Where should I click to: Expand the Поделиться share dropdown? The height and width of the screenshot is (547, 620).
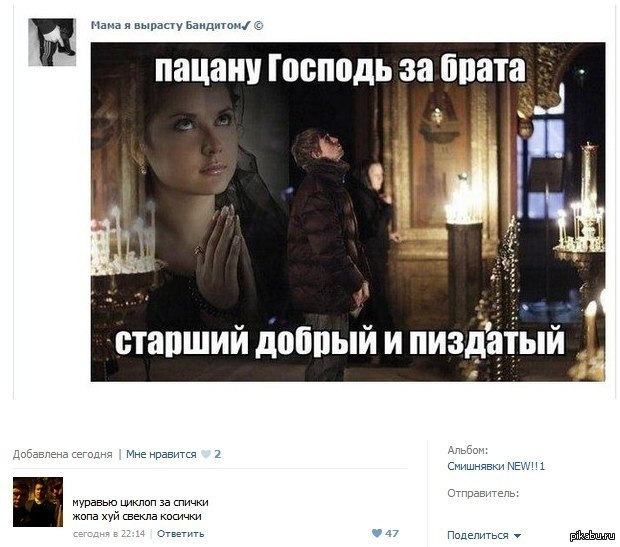tap(484, 535)
